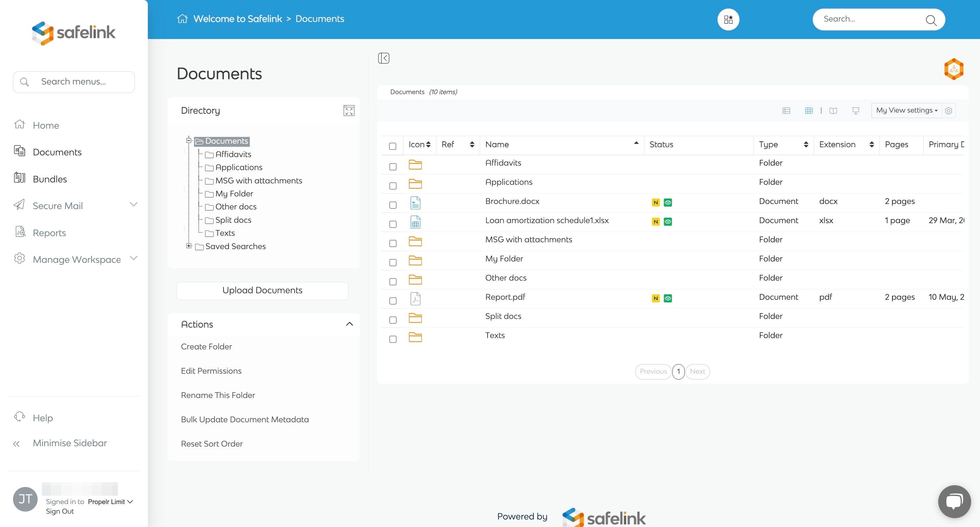
Task: Click the presentation screen view icon
Action: (x=855, y=111)
